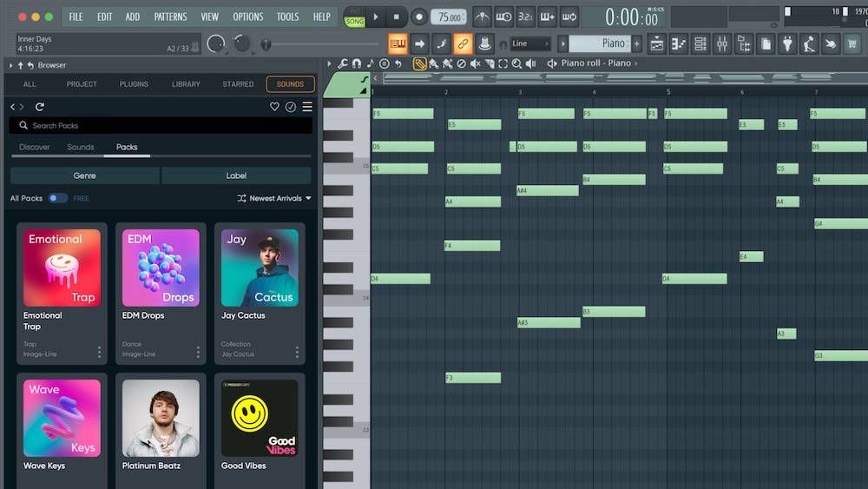Select the STARRED browser tab
The width and height of the screenshot is (868, 489).
(x=238, y=84)
